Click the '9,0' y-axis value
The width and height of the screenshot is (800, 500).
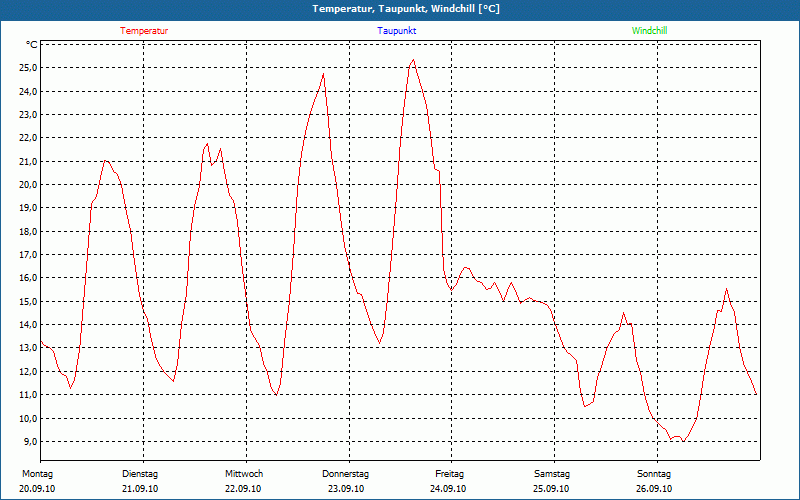pos(30,441)
